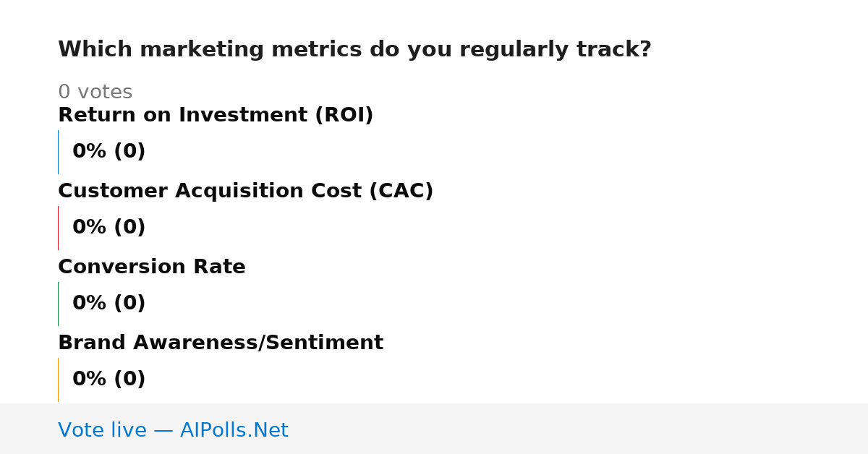
Task: Click 'AIPolls.Net' in the footer text
Action: 234,431
